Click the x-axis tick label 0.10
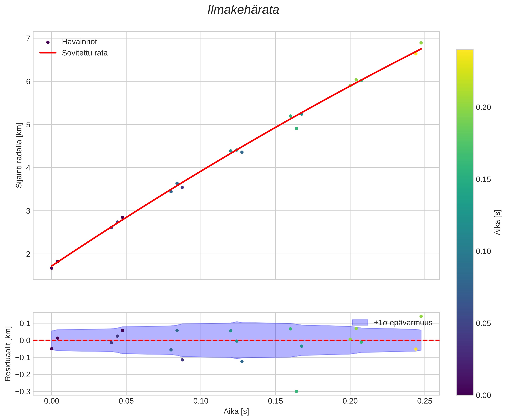This screenshot has width=506, height=420. pos(201,401)
